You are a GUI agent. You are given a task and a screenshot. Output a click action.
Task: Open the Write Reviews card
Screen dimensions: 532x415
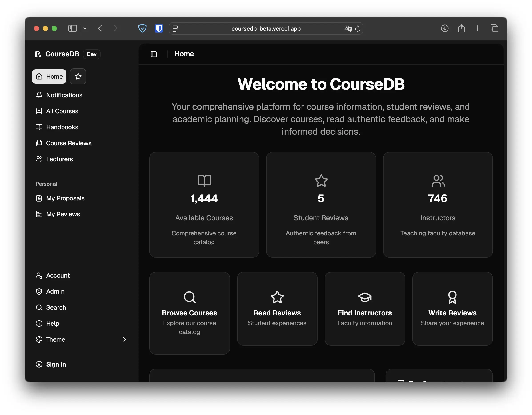click(453, 309)
